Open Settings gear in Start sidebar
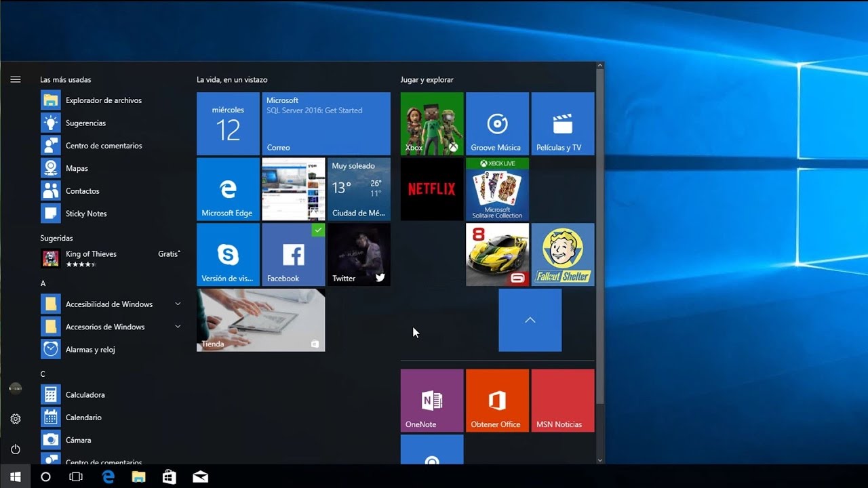This screenshot has height=488, width=868. (x=16, y=419)
